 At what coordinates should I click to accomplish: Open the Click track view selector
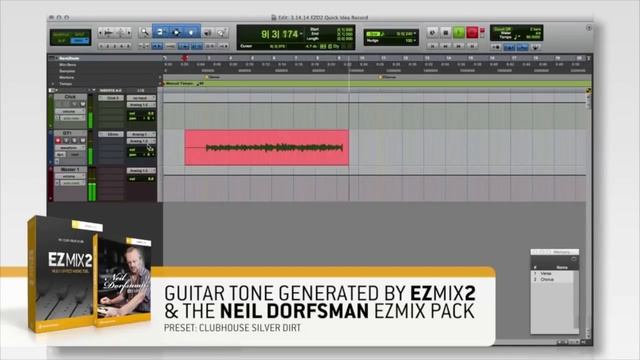70,111
